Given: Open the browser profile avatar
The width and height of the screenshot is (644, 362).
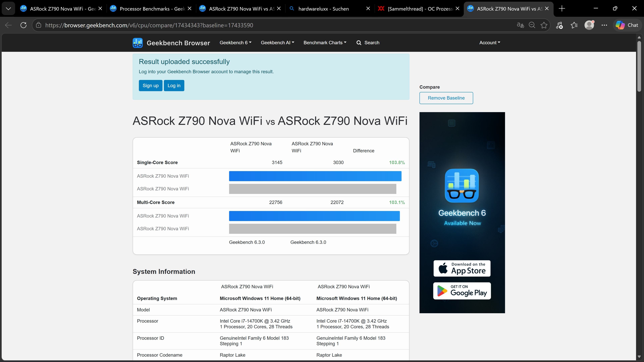Looking at the screenshot, I should pos(589,25).
